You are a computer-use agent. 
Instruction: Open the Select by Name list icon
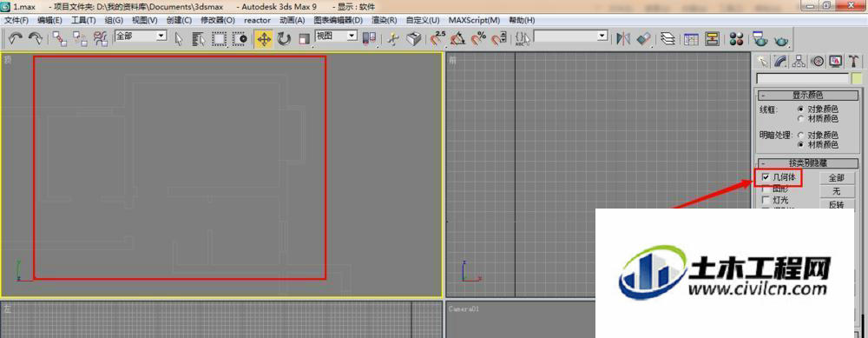[x=199, y=39]
